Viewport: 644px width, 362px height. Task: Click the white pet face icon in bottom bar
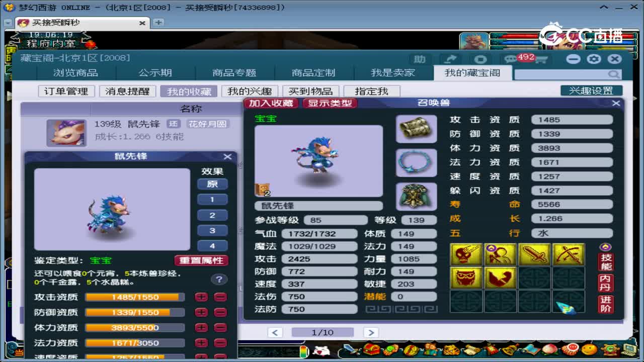(x=321, y=350)
